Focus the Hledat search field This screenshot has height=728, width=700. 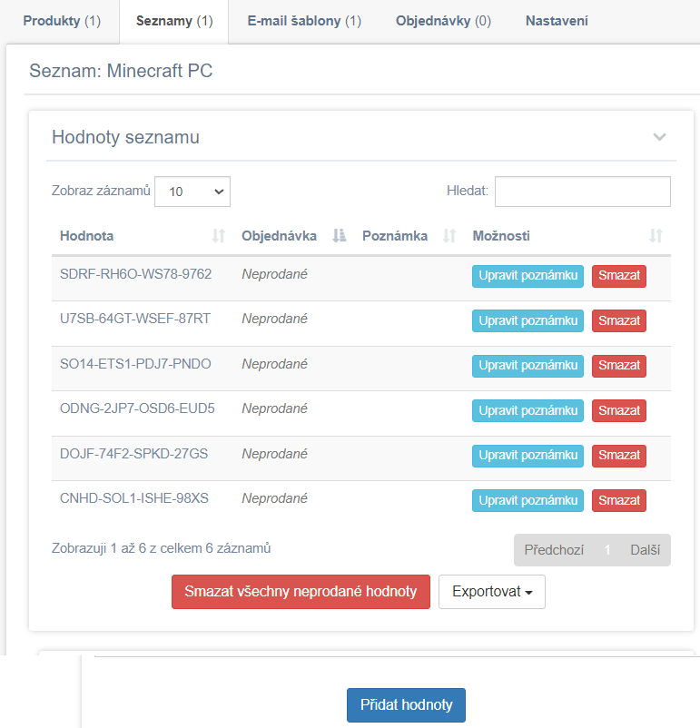(583, 192)
